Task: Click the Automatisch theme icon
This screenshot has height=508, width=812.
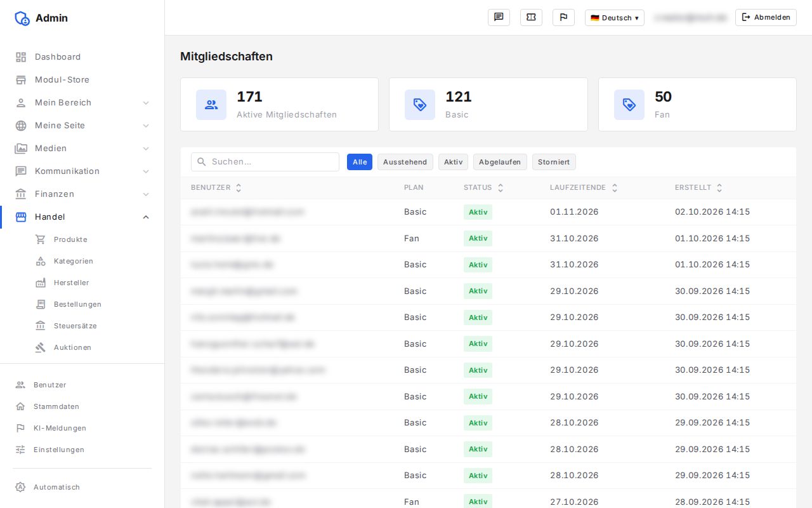Action: pyautogui.click(x=20, y=487)
